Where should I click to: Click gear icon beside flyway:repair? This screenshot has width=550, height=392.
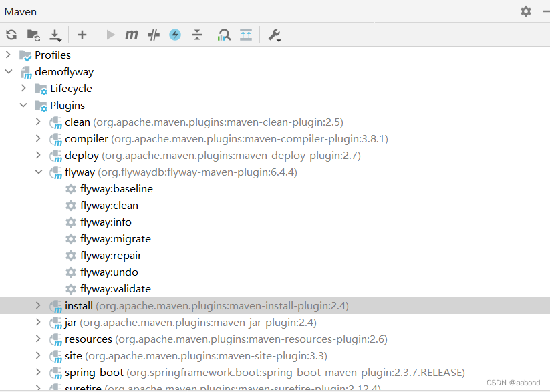(71, 256)
